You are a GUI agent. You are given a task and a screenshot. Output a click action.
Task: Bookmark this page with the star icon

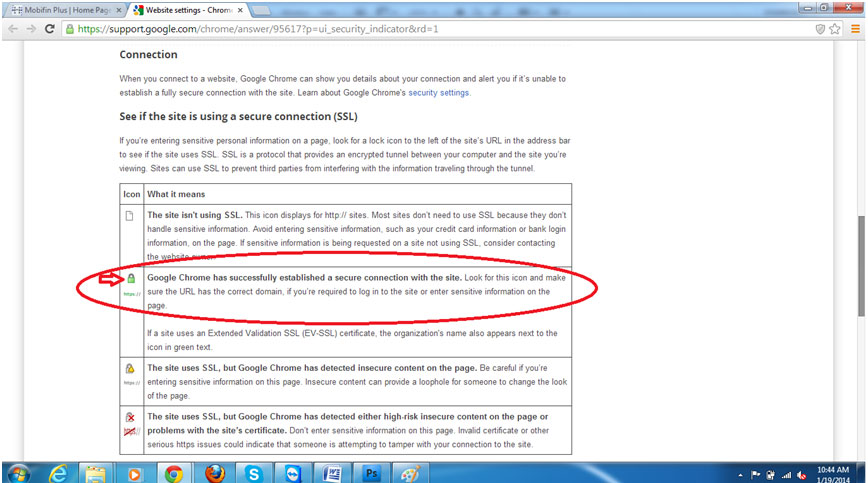(835, 29)
